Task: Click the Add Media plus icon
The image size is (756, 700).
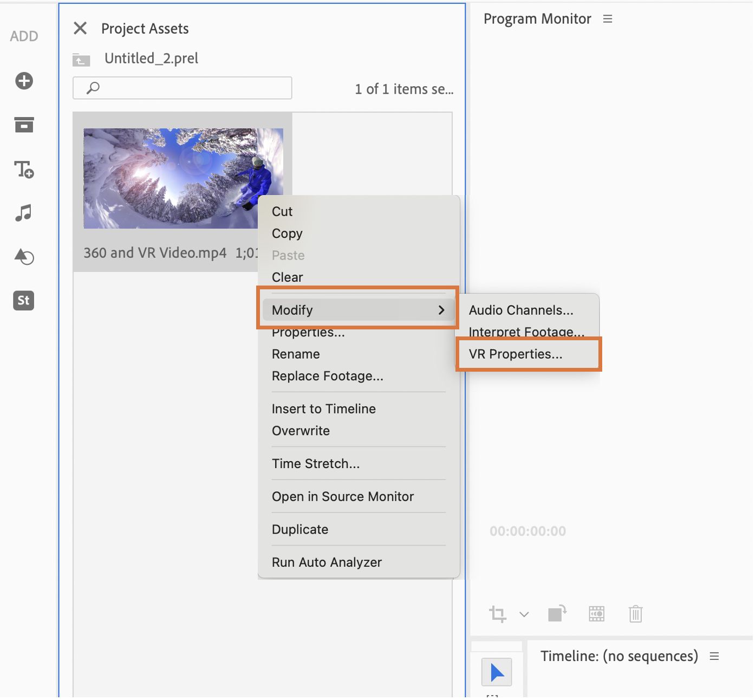Action: tap(24, 81)
